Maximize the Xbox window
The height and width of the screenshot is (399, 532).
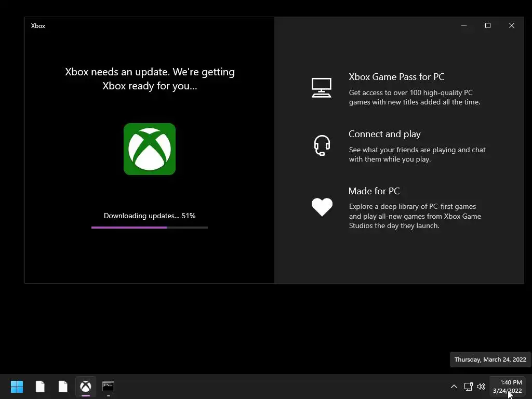(x=487, y=25)
